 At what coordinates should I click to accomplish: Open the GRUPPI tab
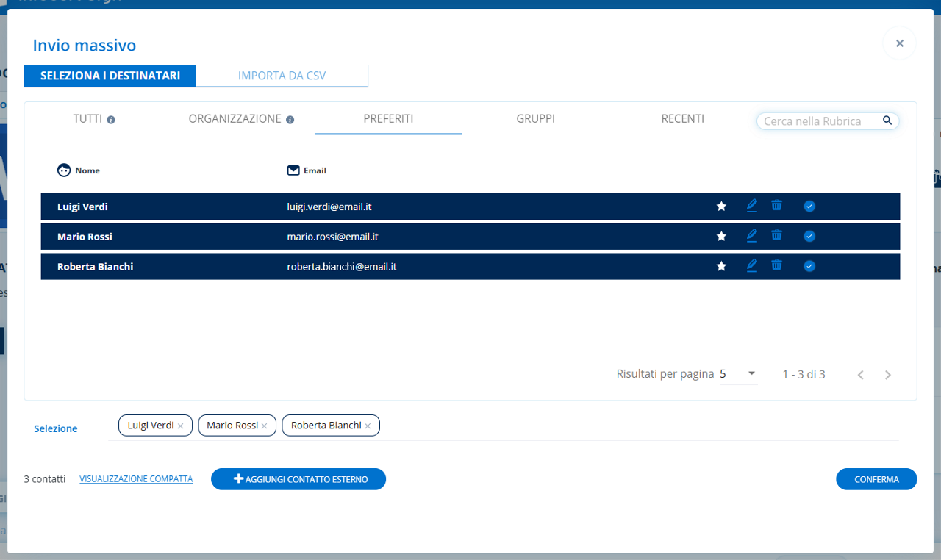point(535,118)
